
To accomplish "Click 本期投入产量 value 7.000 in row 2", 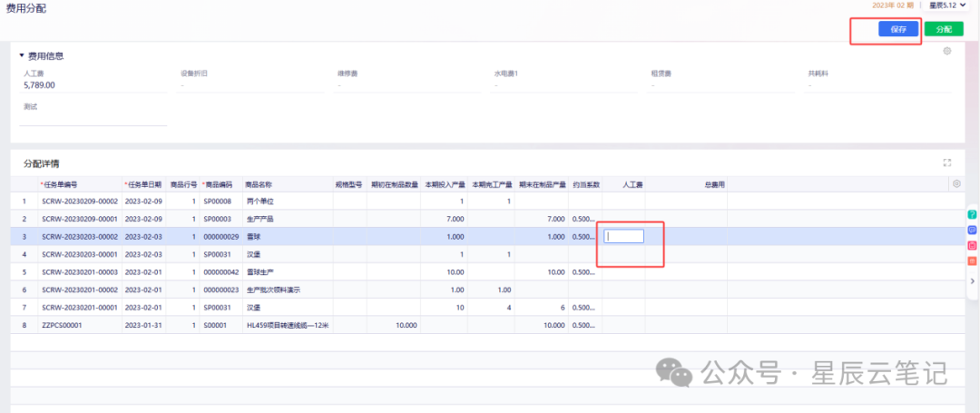I will 455,219.
